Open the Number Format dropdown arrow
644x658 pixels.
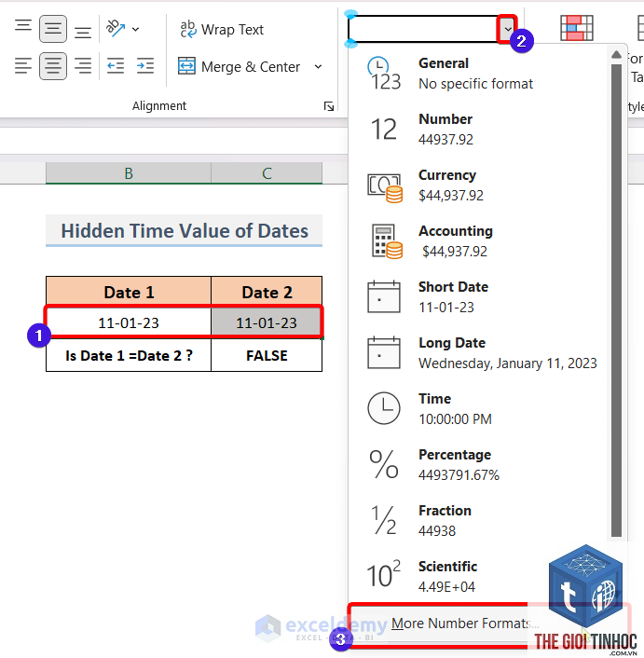pos(508,29)
